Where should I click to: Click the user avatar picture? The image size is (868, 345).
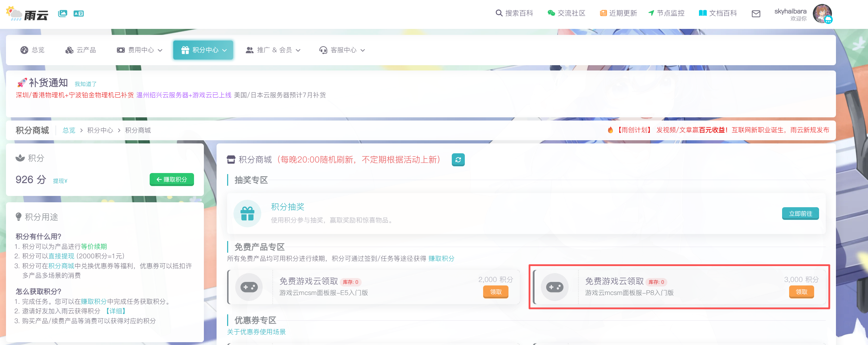coord(822,14)
